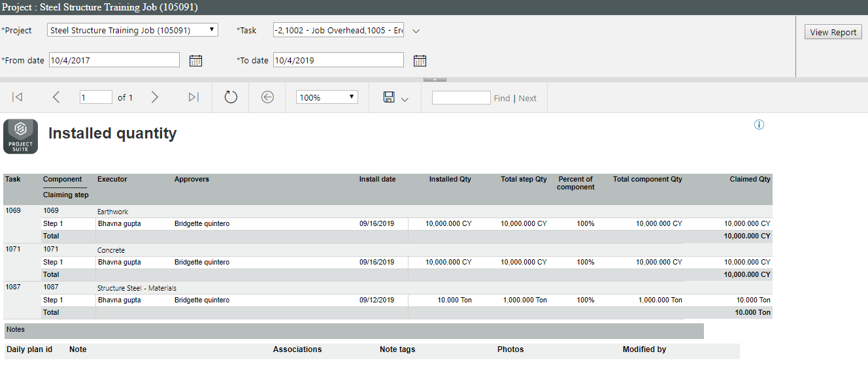Click the Project Suite logo
Image resolution: width=868 pixels, height=371 pixels.
pos(20,137)
